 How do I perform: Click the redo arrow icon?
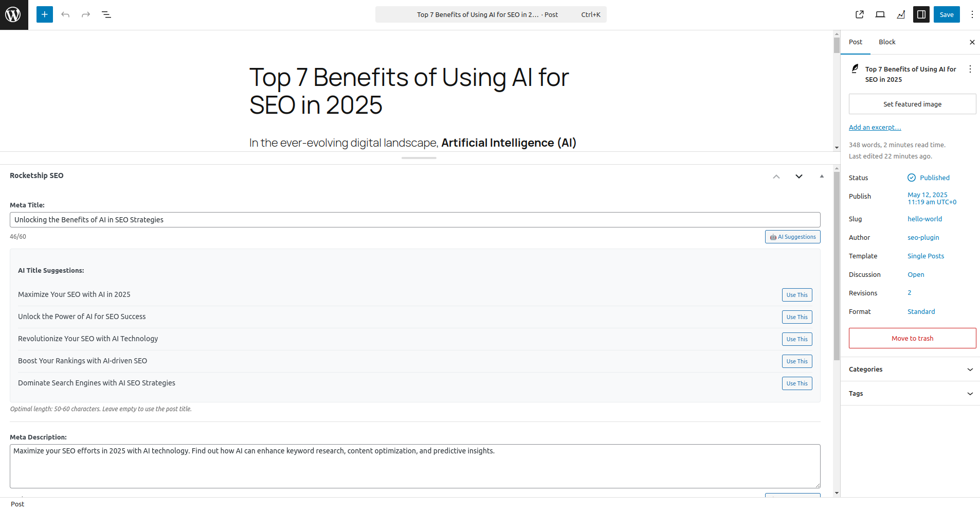tap(86, 14)
